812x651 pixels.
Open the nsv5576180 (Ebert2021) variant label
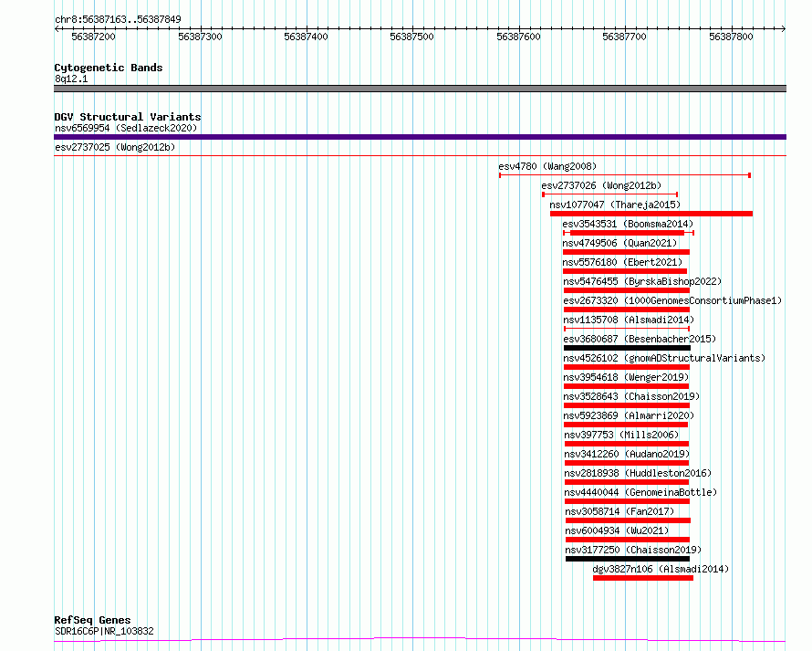pyautogui.click(x=622, y=262)
